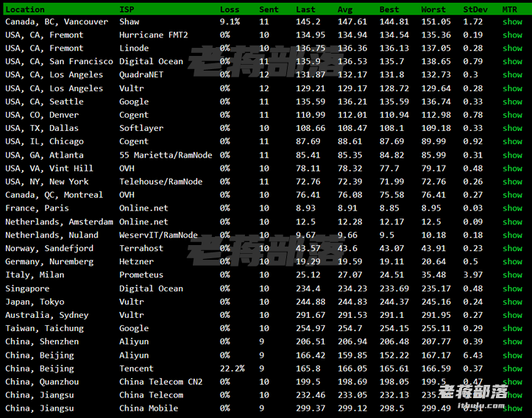532x418 pixels.
Task: Click the Loss column header
Action: [230, 10]
